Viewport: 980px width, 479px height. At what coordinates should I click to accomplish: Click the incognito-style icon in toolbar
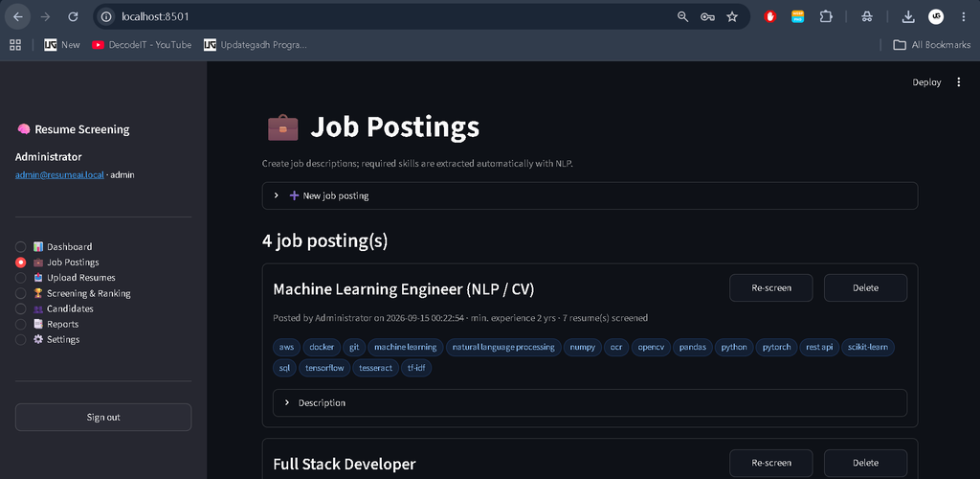(x=866, y=17)
